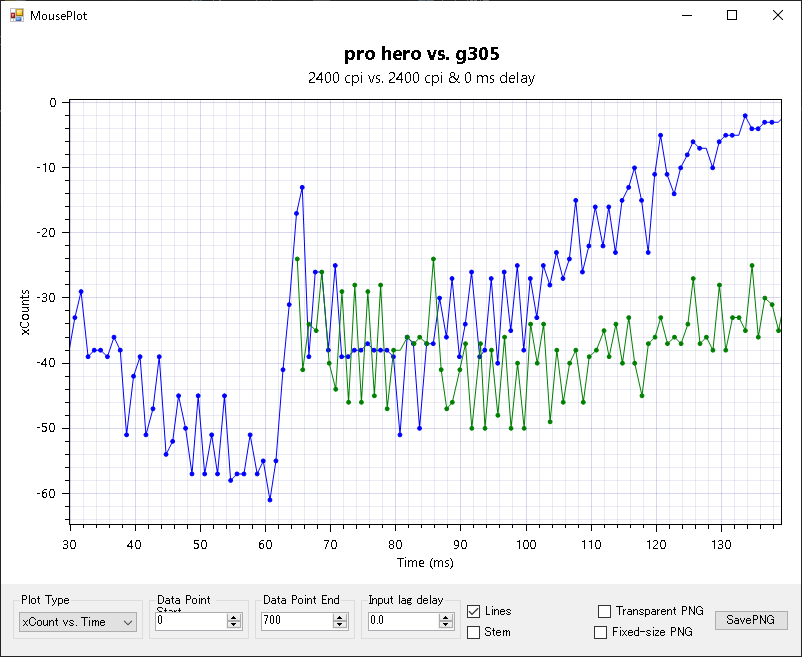This screenshot has width=802, height=657.
Task: Increment Data Point End up arrow
Action: (x=340, y=617)
